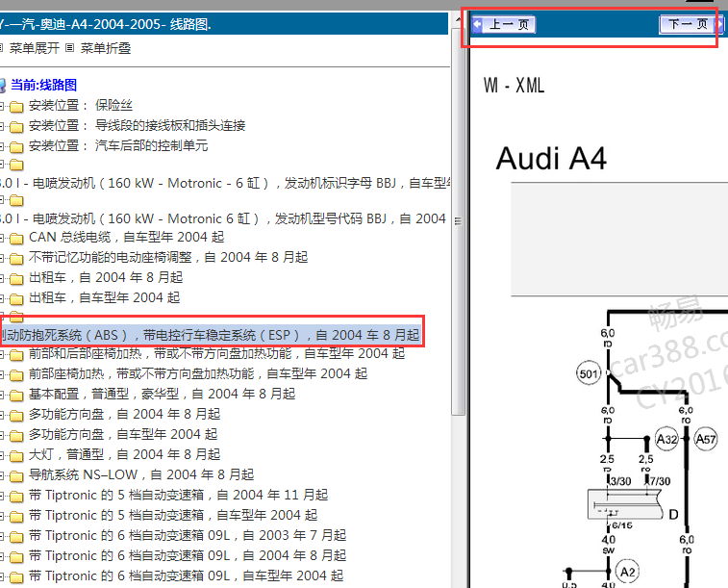Select 带 Tiptronic 的 5 档自动变速箱, 2004 年 11 月起
Screen dimensions: 728x588
coord(178,495)
